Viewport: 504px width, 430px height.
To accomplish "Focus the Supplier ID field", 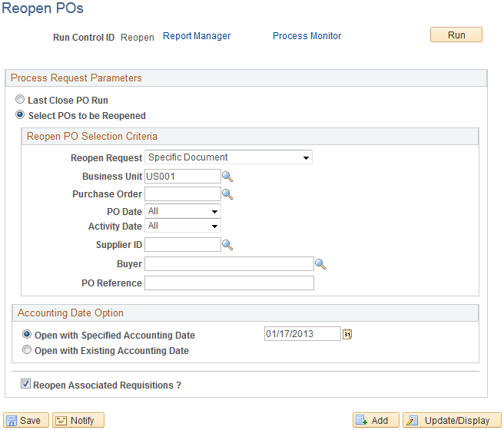I will point(183,245).
